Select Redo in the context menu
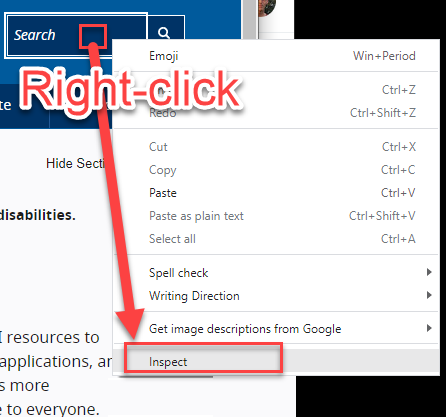This screenshot has height=417, width=446. tap(276, 113)
